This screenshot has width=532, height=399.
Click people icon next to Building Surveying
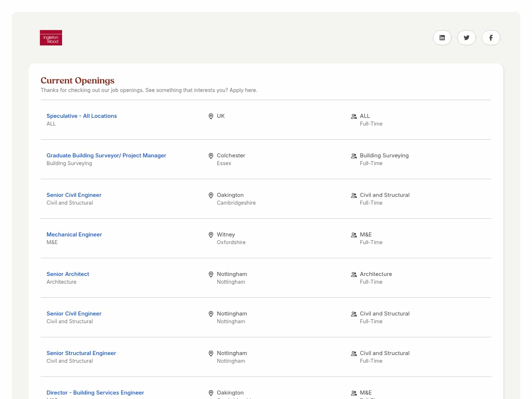tap(354, 156)
